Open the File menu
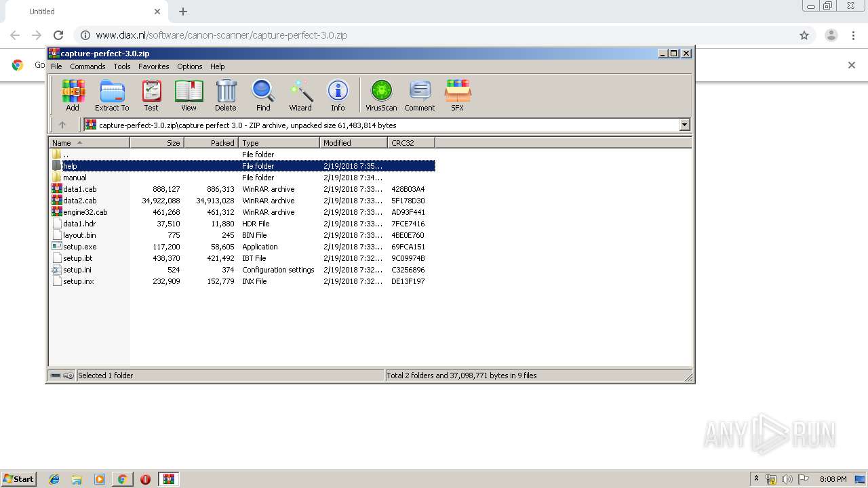The width and height of the screenshot is (868, 488). coord(56,66)
